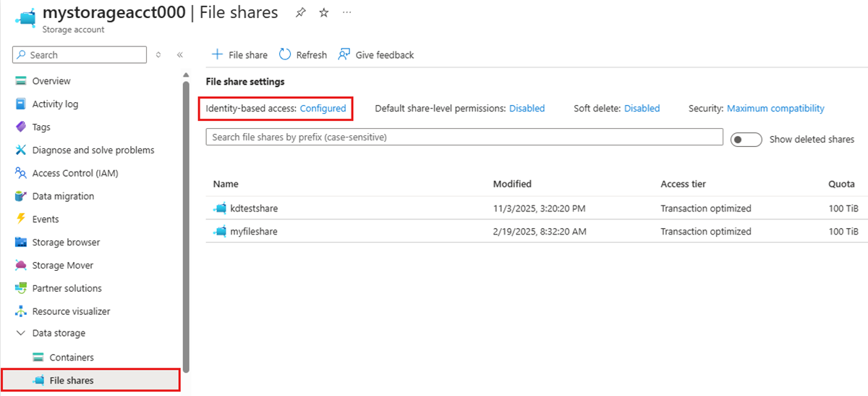The image size is (868, 396).
Task: Pin the storage account page
Action: point(300,12)
